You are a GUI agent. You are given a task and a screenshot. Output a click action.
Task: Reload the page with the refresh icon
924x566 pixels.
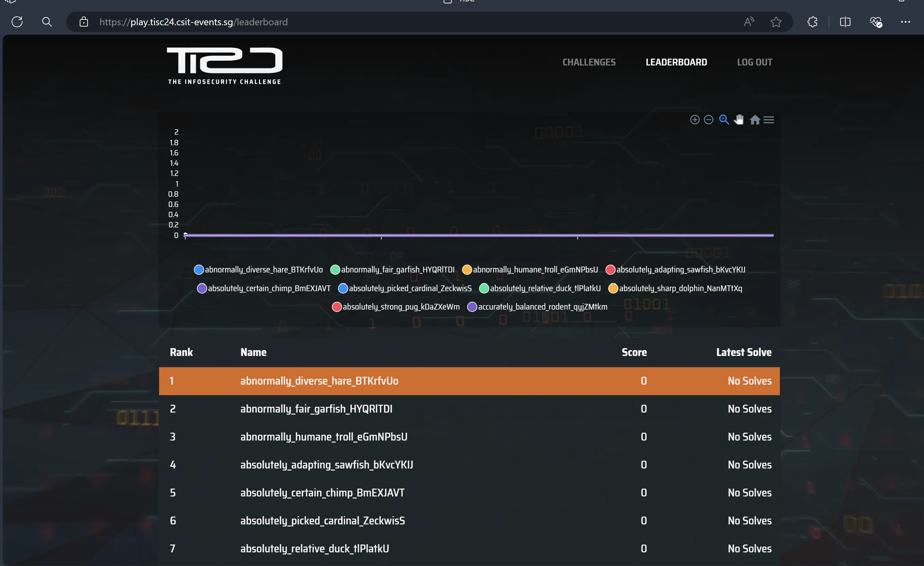tap(17, 22)
